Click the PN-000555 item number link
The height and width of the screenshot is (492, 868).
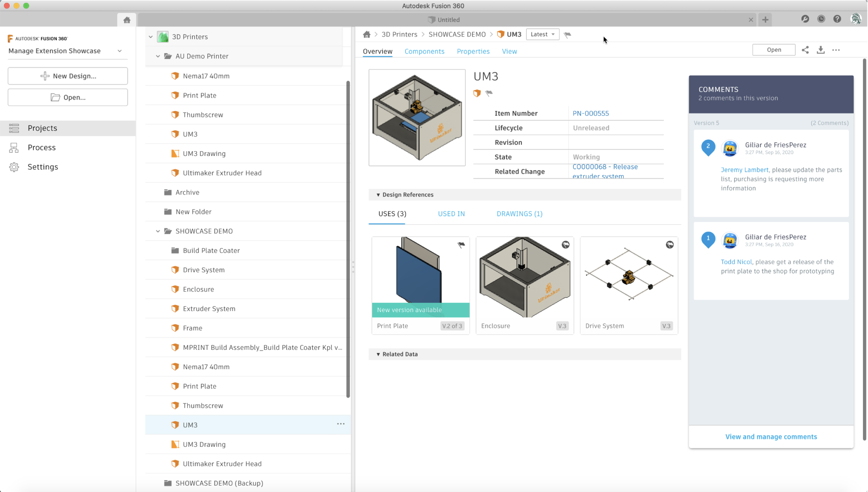[x=591, y=113]
